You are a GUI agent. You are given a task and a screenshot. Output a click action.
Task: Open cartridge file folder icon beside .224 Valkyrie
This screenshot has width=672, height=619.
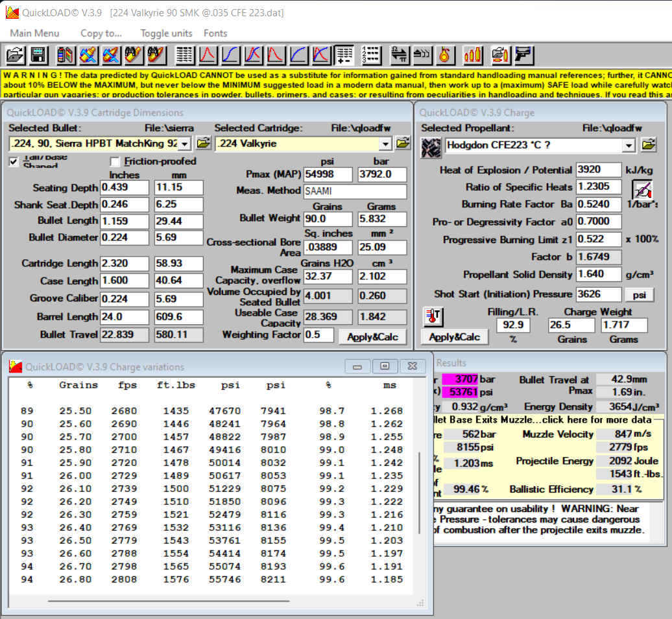point(403,143)
